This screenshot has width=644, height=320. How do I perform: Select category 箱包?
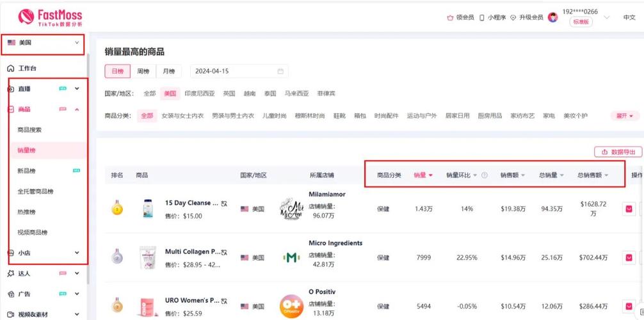click(x=360, y=116)
